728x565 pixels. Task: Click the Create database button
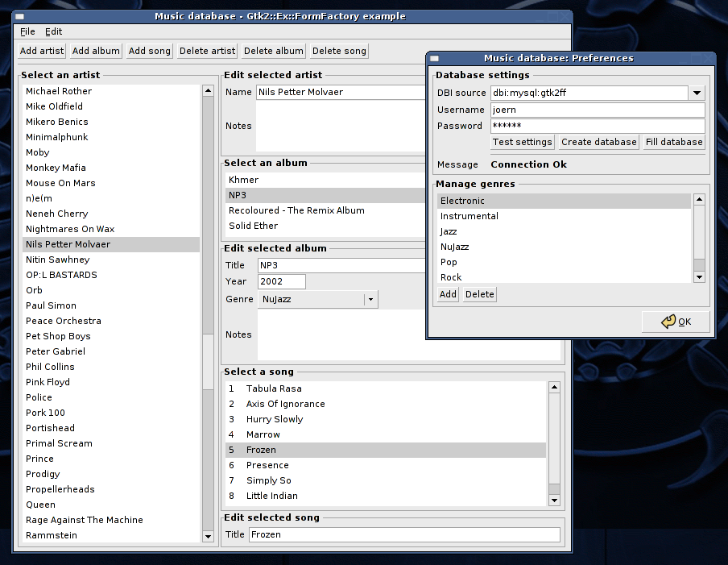tap(599, 142)
